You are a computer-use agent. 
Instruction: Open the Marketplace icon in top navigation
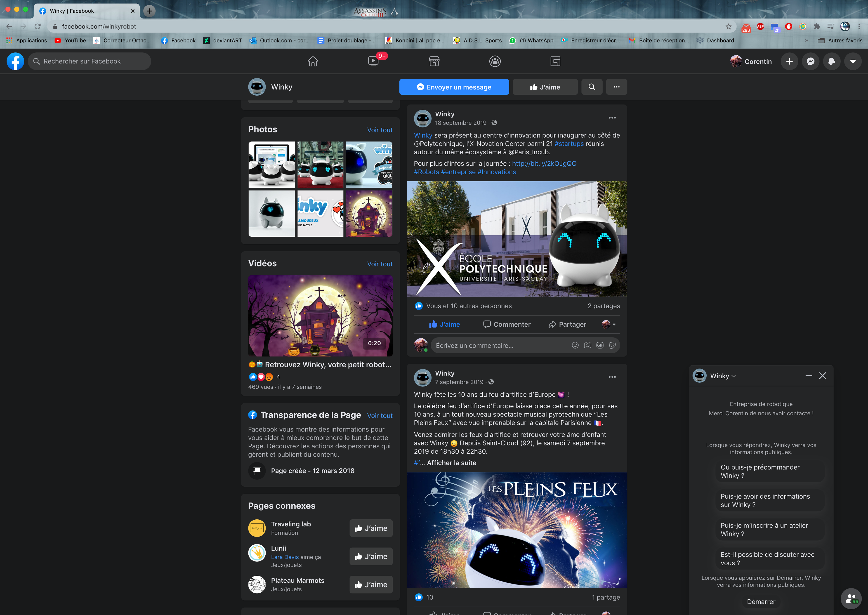click(x=434, y=61)
